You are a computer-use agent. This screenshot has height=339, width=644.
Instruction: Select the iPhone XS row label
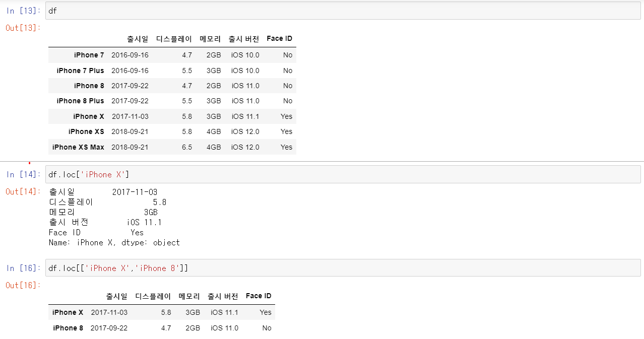(87, 131)
